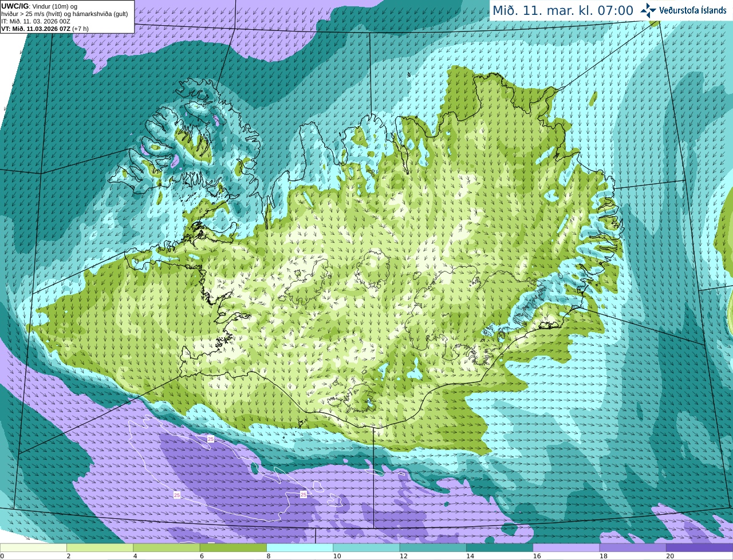Pick the legend swatch between 2 and 4
This screenshot has width=733, height=560.
pos(100,548)
